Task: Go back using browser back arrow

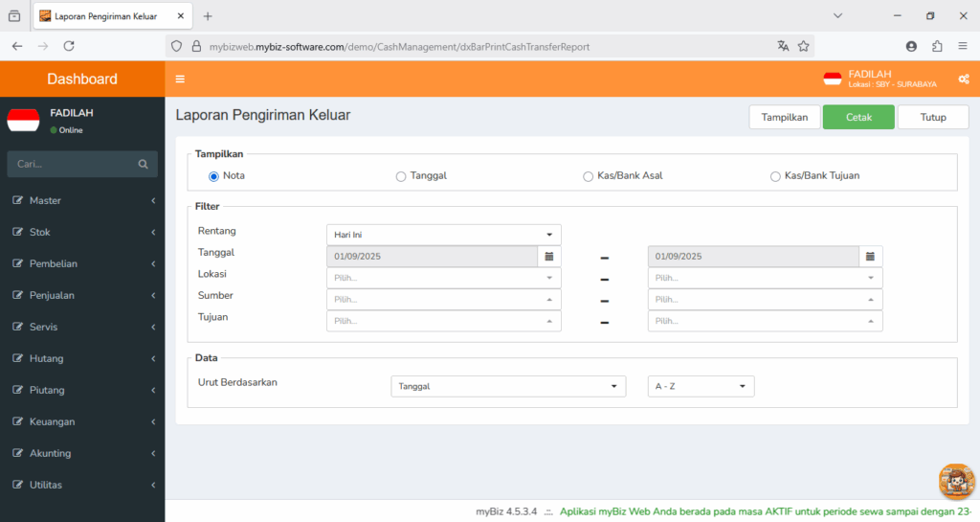Action: coord(17,46)
